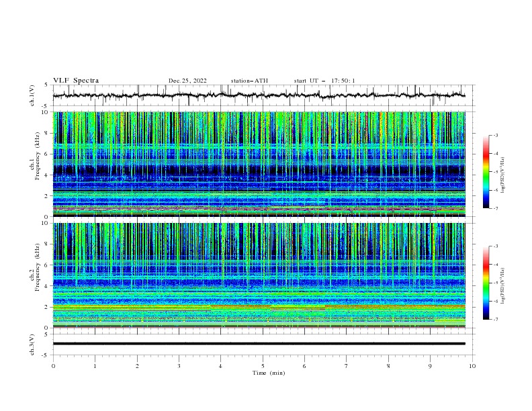The width and height of the screenshot is (532, 411).
Task: Click the "-3" tick on ch.1 colorbar
Action: coord(496,135)
